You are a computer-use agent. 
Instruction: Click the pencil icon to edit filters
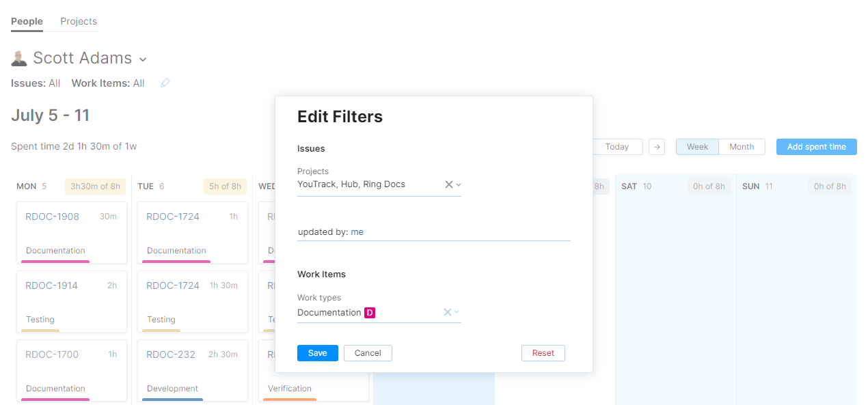(x=165, y=83)
